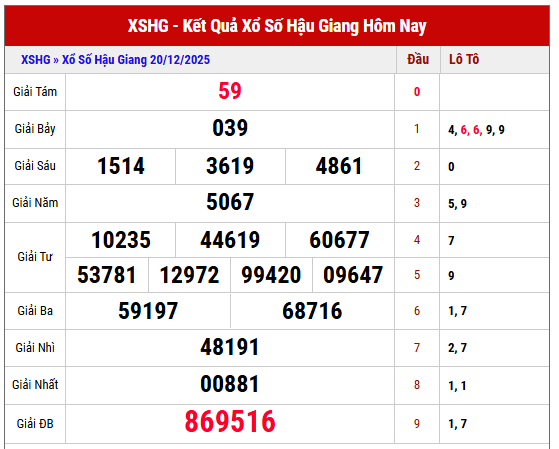Select the Giải Tư number 10235
The width and height of the screenshot is (559, 449).
coord(121,240)
